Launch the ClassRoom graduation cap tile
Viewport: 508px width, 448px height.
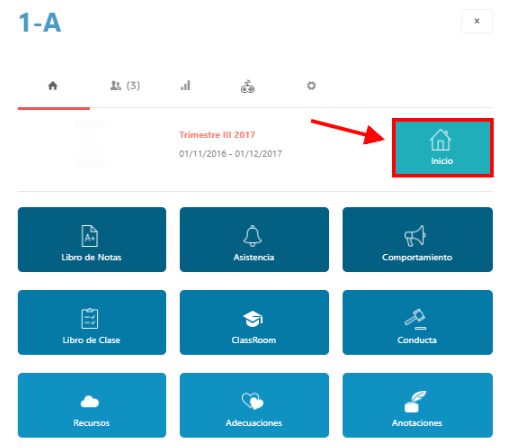pyautogui.click(x=254, y=322)
